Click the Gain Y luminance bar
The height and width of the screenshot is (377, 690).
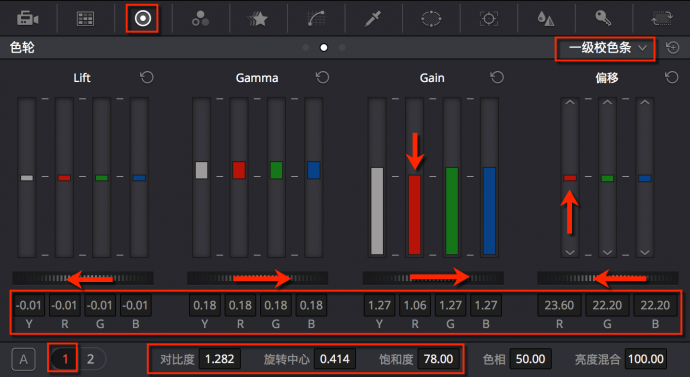click(377, 177)
